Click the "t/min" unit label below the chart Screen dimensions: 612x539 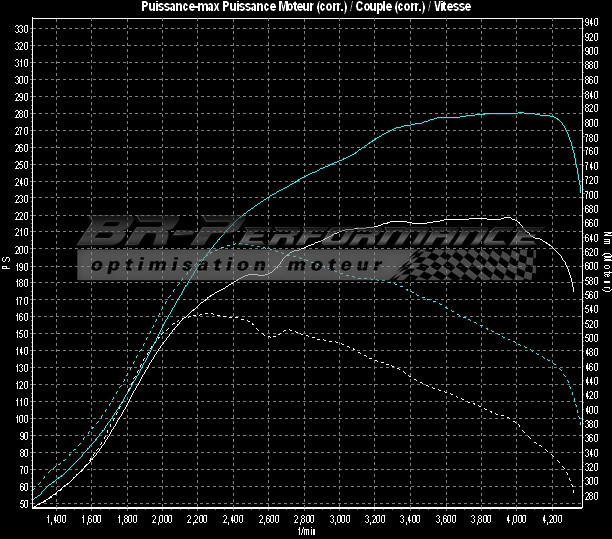coord(304,532)
